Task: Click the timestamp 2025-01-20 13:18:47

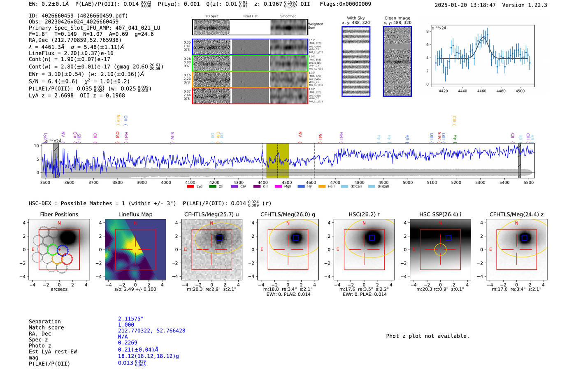Action: (465, 5)
